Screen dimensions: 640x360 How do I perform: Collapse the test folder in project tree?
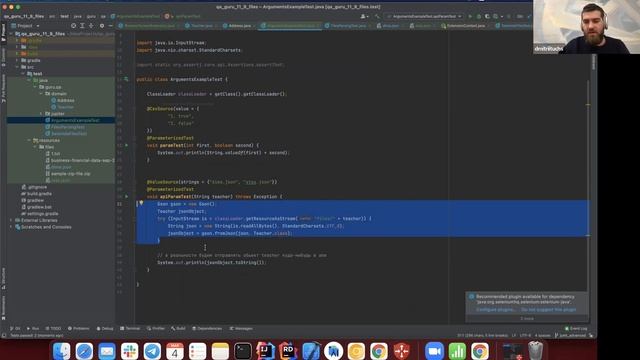[23, 73]
